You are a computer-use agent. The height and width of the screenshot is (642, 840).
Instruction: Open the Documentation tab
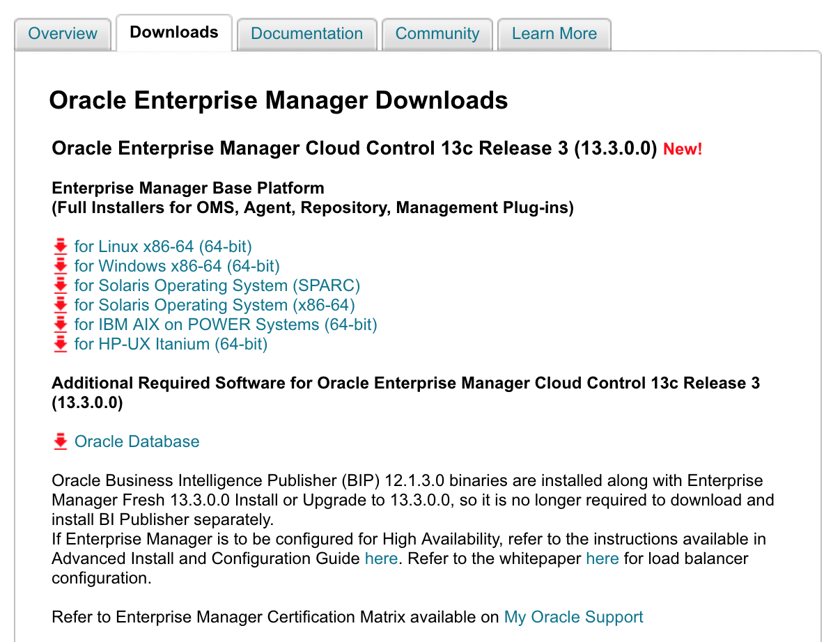[306, 33]
